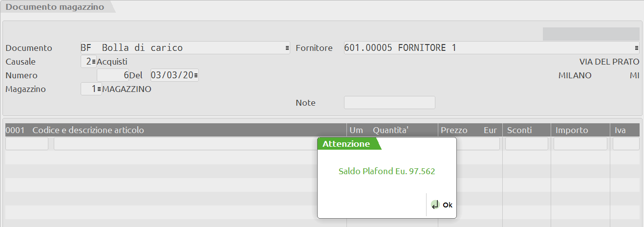Click the Note input field
Image resolution: width=644 pixels, height=227 pixels.
click(x=389, y=103)
